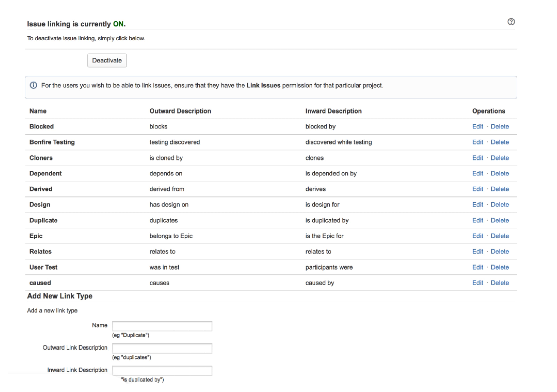Click the 'is depended on by' inward description
The height and width of the screenshot is (392, 557).
click(x=331, y=173)
